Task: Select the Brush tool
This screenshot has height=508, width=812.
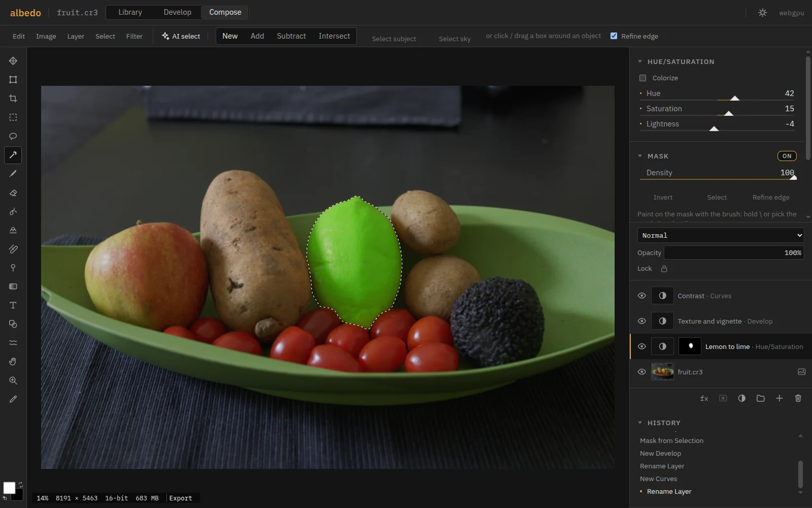Action: tap(13, 174)
